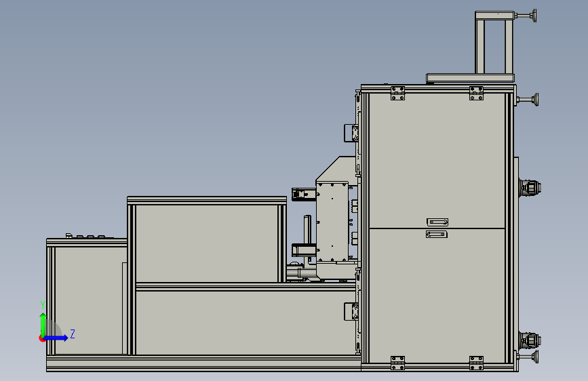Select the upper motor on the cabinet's right side

pyautogui.click(x=530, y=187)
